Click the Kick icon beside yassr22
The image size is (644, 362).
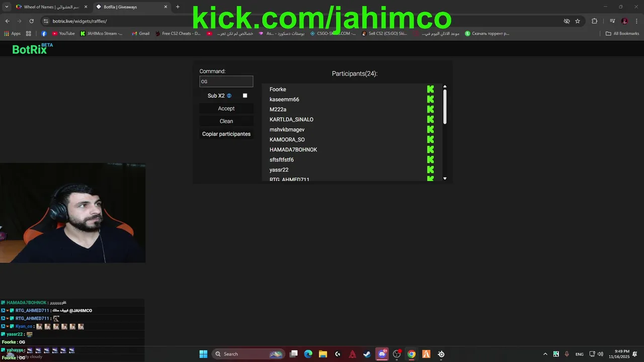[x=430, y=169]
